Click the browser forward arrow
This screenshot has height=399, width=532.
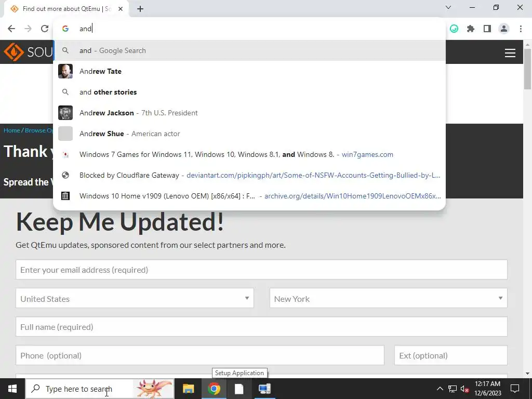click(28, 29)
